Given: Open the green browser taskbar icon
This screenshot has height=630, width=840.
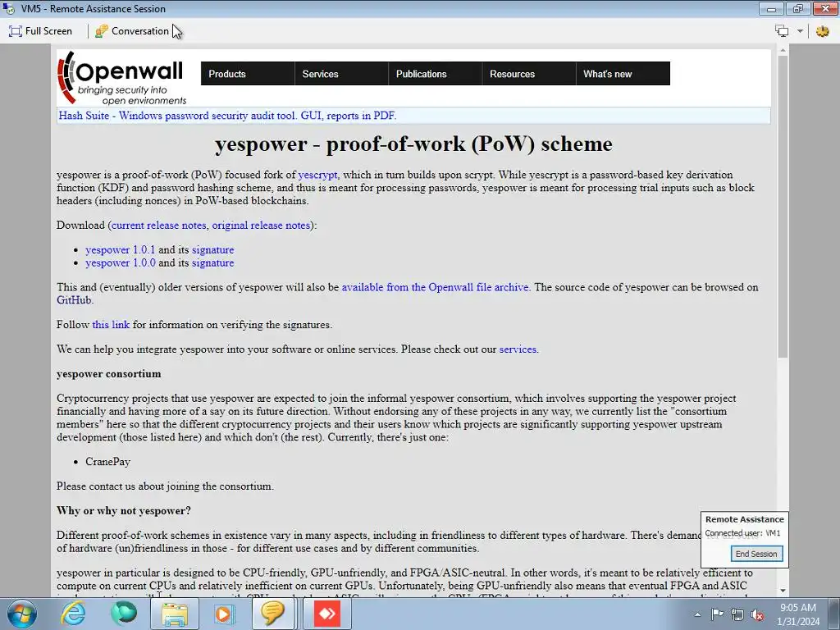Looking at the screenshot, I should [124, 614].
